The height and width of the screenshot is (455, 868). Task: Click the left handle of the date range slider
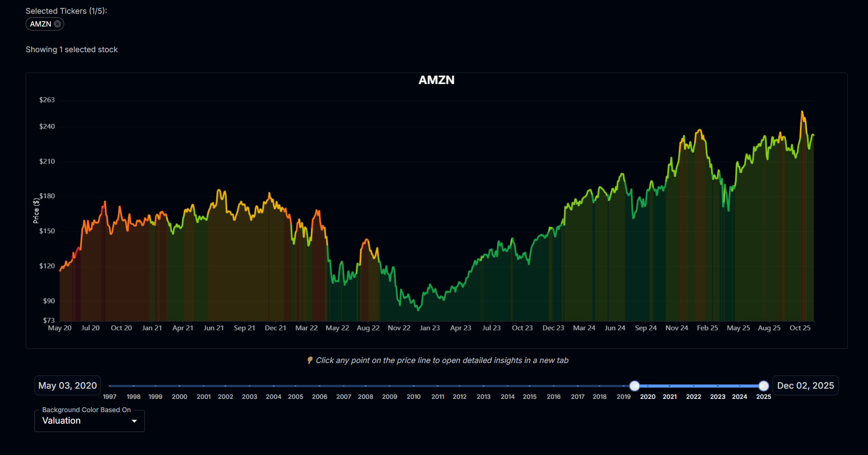point(634,386)
